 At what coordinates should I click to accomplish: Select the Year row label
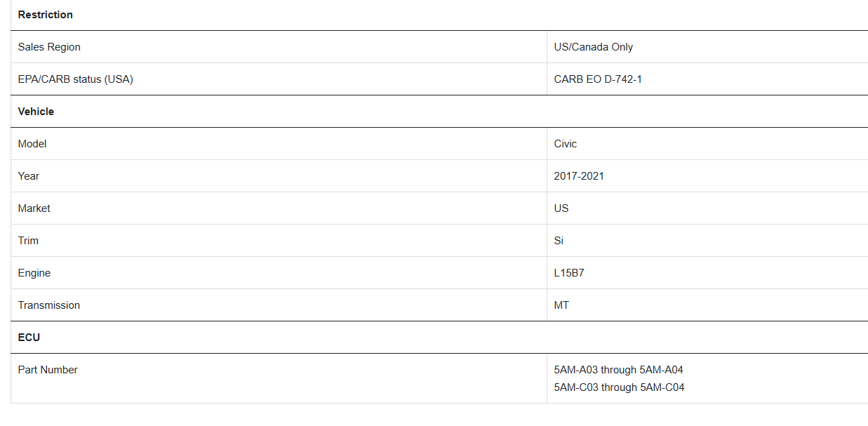tap(29, 176)
